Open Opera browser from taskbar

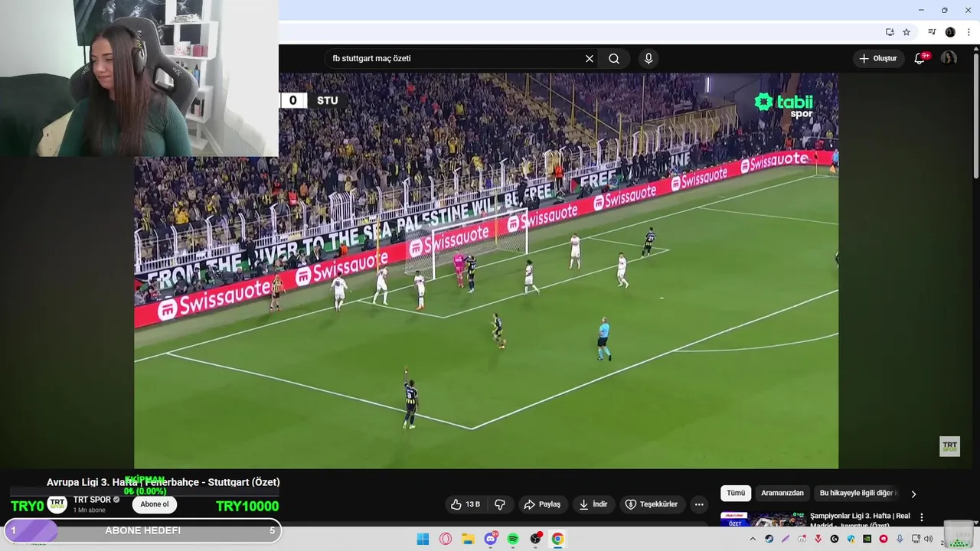(x=446, y=539)
